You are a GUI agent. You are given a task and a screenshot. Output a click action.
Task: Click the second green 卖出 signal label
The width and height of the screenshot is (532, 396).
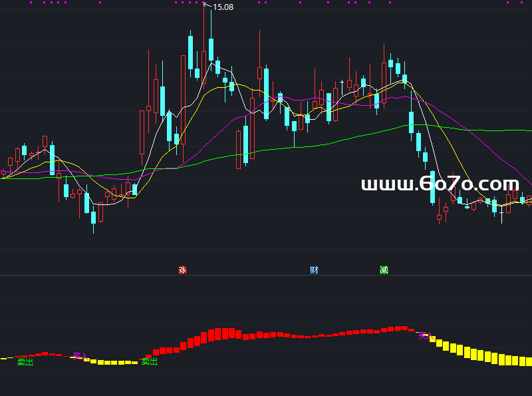(x=150, y=361)
